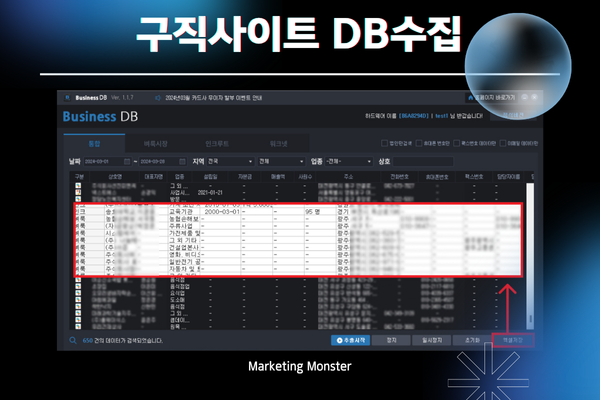Click the 전화번호 column header
The height and width of the screenshot is (400, 600).
click(x=399, y=177)
